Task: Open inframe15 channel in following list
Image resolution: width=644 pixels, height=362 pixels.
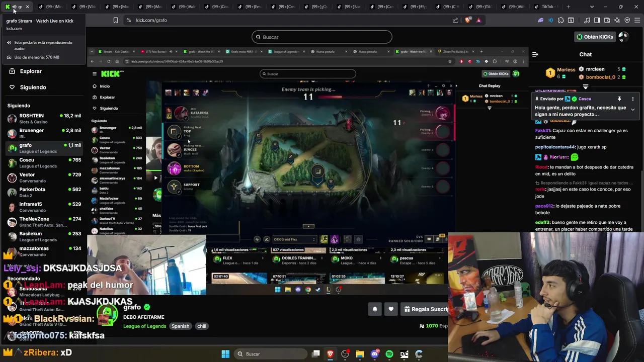Action: pos(44,207)
